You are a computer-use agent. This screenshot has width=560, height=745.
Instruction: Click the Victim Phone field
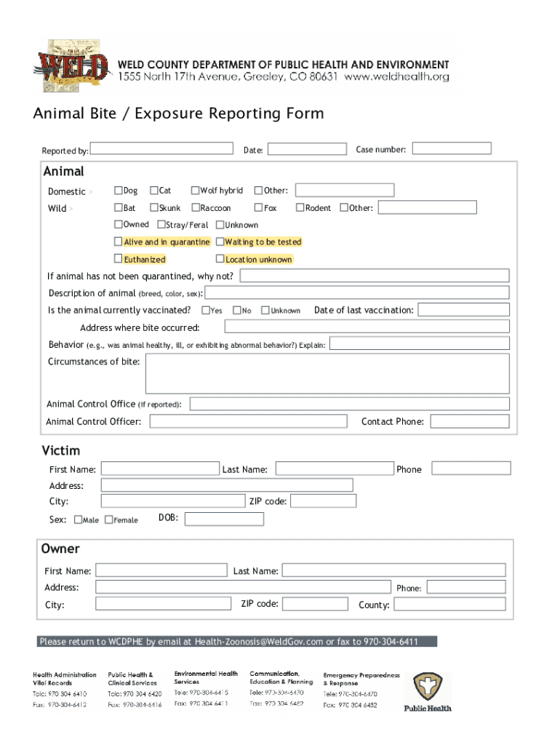(x=471, y=468)
